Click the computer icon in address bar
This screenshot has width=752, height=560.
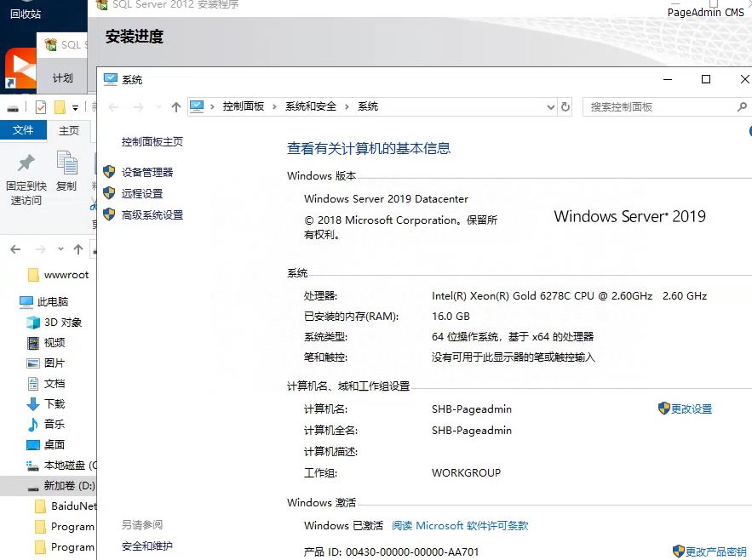197,106
